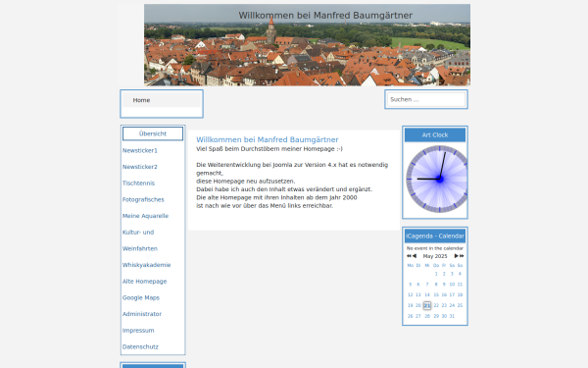The width and height of the screenshot is (588, 368).
Task: Open Newsticker2 in the Übersicht menu
Action: pos(140,167)
